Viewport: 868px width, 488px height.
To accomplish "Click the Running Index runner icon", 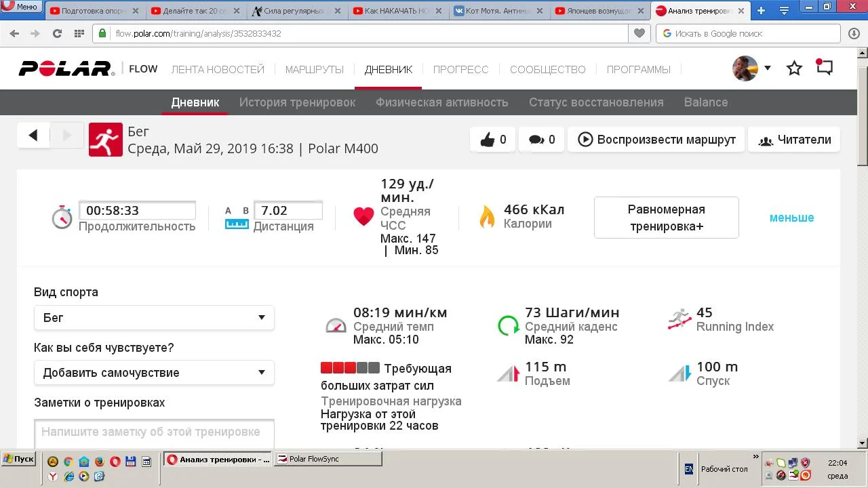I will click(679, 319).
